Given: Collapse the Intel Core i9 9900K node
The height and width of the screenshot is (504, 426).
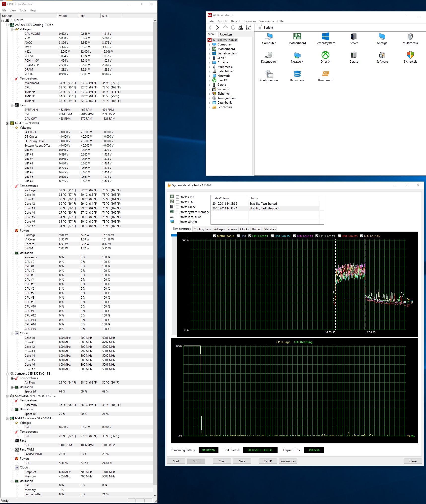Looking at the screenshot, I should pos(7,123).
